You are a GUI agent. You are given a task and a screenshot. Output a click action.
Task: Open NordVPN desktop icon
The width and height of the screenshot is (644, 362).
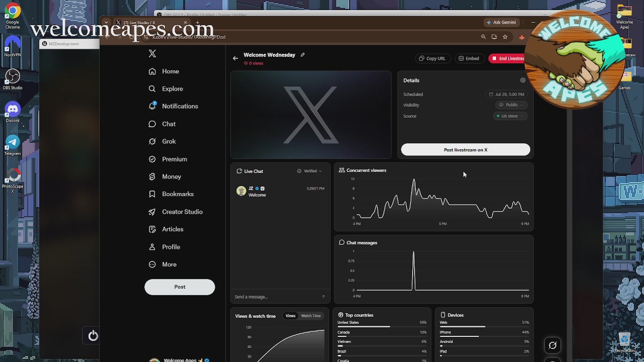(x=13, y=46)
